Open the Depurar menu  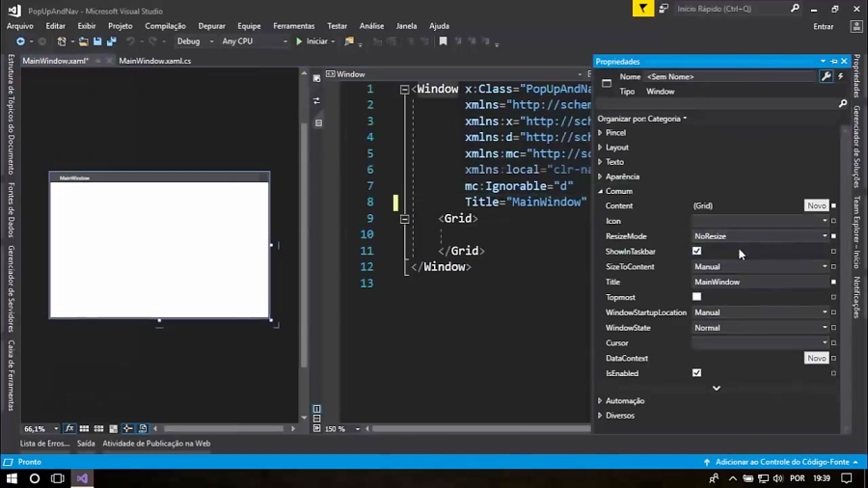click(x=211, y=26)
